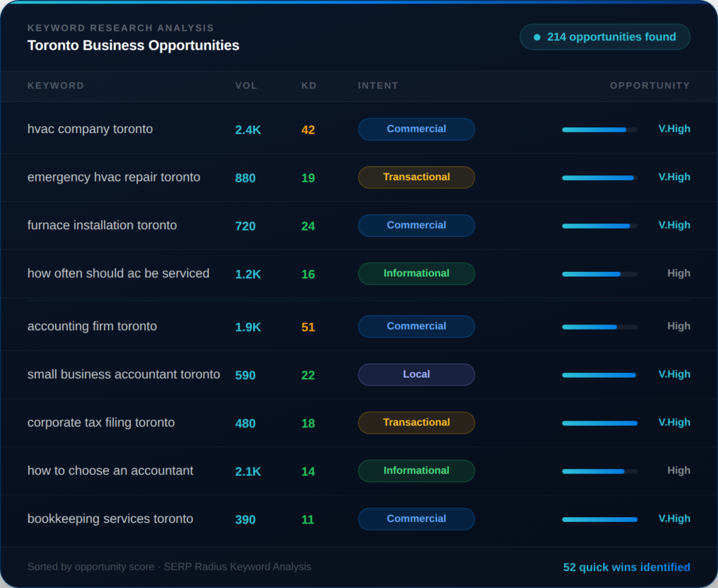718x588 pixels.
Task: Sort by the INTENT column header
Action: click(x=378, y=86)
